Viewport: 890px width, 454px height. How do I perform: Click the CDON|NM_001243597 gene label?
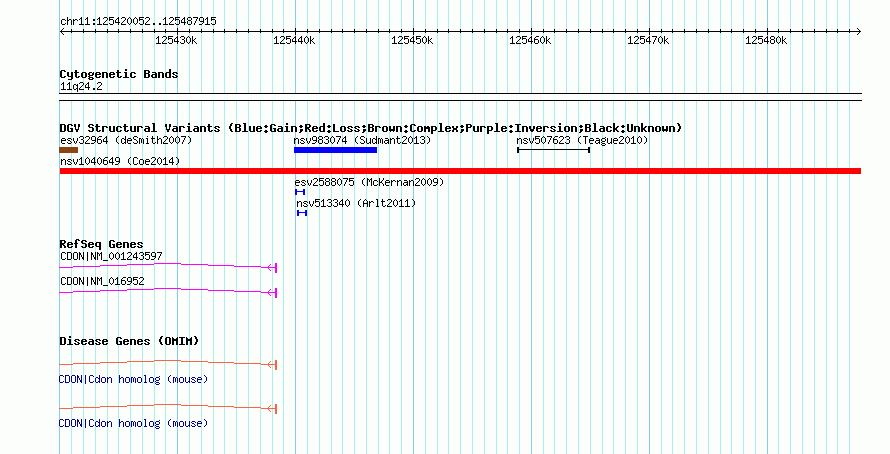(x=111, y=257)
